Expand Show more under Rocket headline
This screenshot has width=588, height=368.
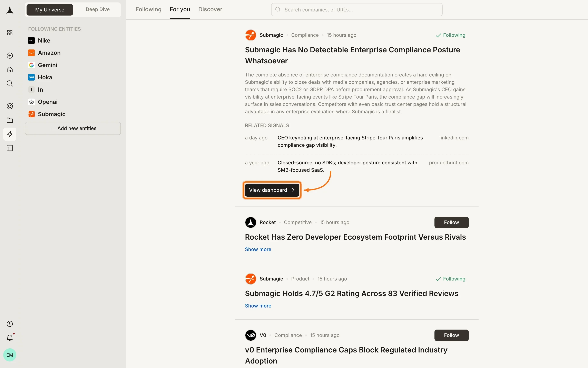click(258, 249)
